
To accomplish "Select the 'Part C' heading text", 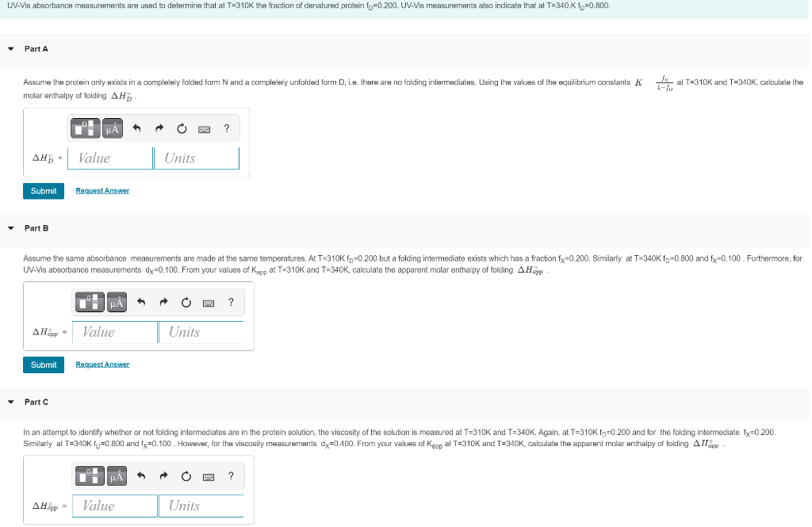I will tap(36, 402).
